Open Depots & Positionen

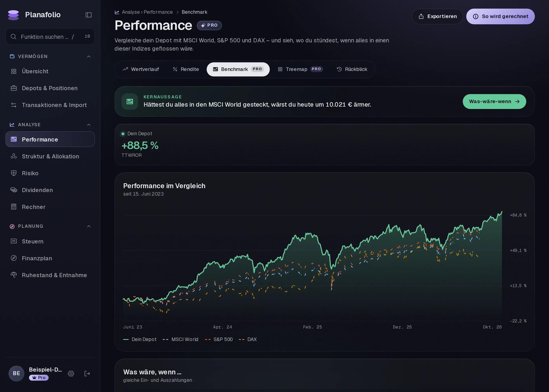click(x=50, y=88)
